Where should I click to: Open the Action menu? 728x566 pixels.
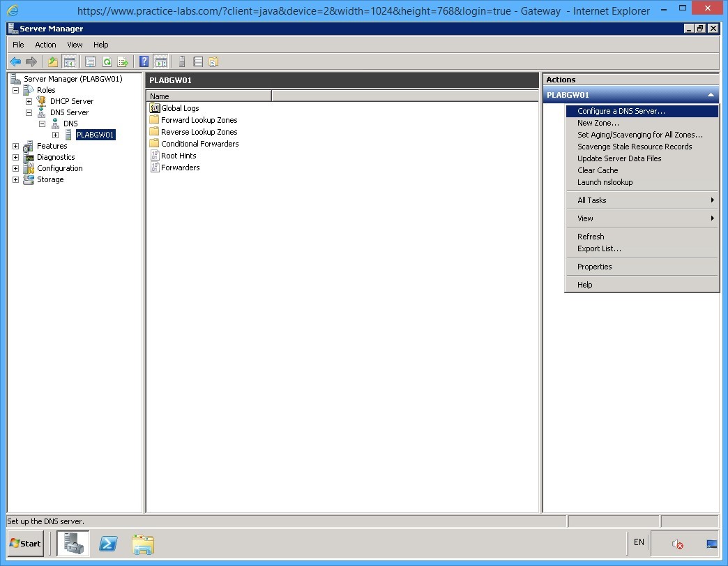click(x=45, y=44)
